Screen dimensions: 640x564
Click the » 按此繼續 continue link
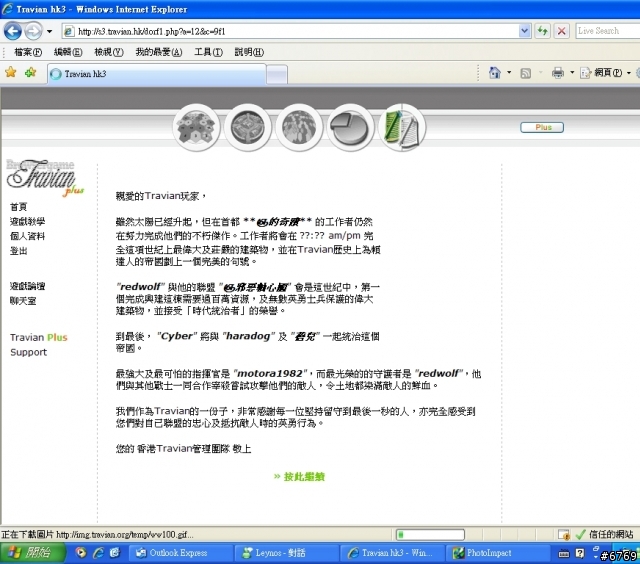click(299, 476)
